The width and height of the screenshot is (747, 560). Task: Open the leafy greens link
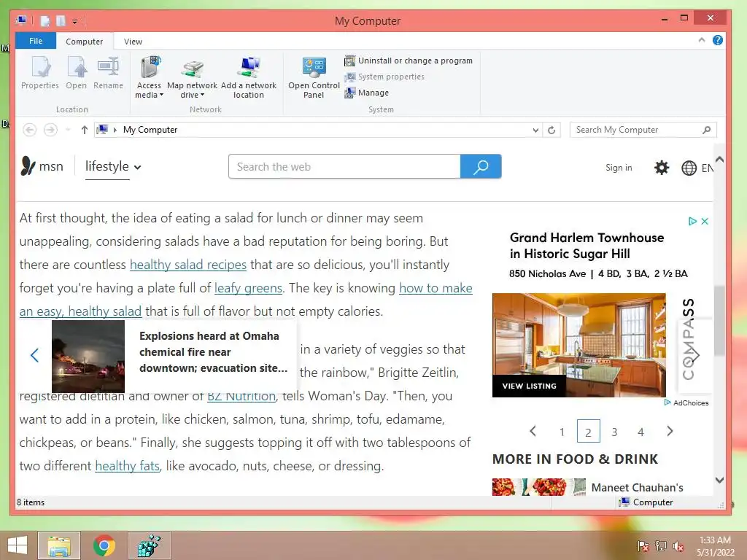tap(248, 288)
